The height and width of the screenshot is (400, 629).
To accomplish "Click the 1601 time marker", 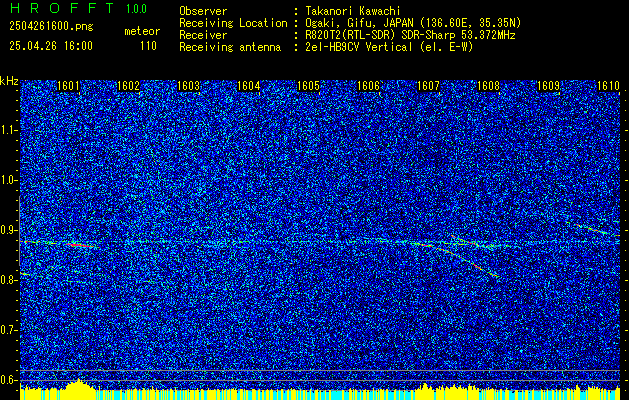I will (x=68, y=86).
